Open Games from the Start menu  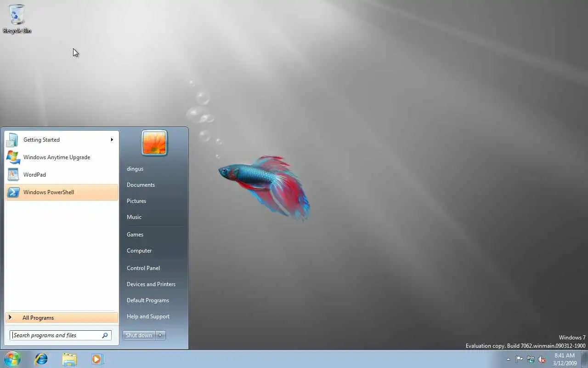coord(135,235)
